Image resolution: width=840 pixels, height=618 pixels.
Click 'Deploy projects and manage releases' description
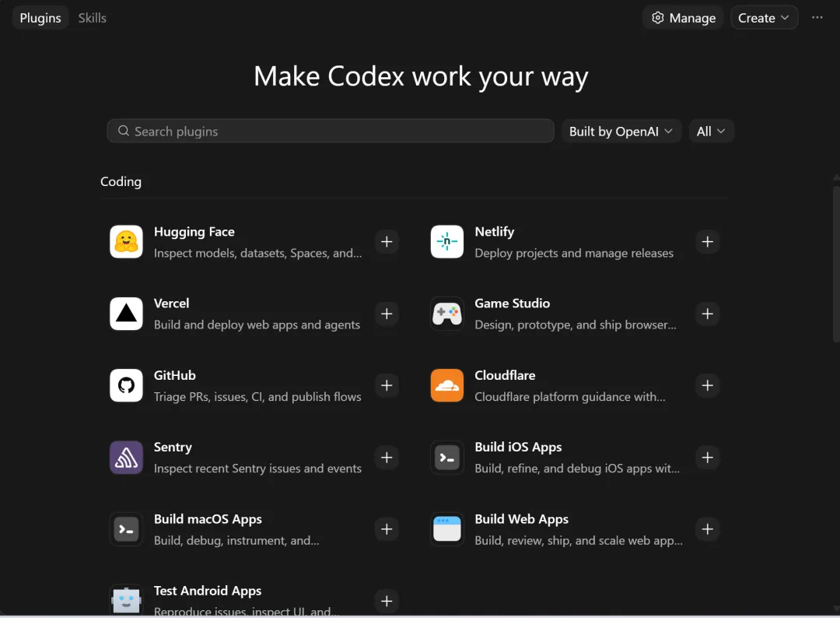[574, 253]
